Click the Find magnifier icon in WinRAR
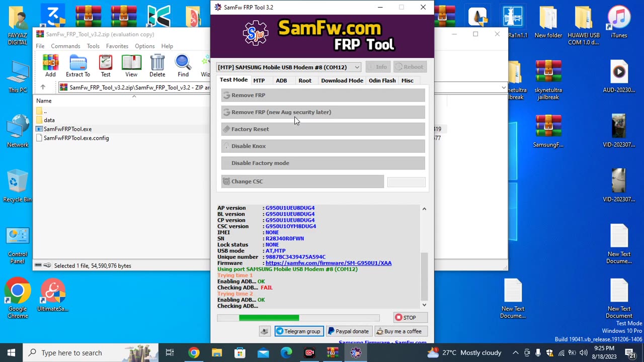The width and height of the screenshot is (644, 362). point(183,66)
